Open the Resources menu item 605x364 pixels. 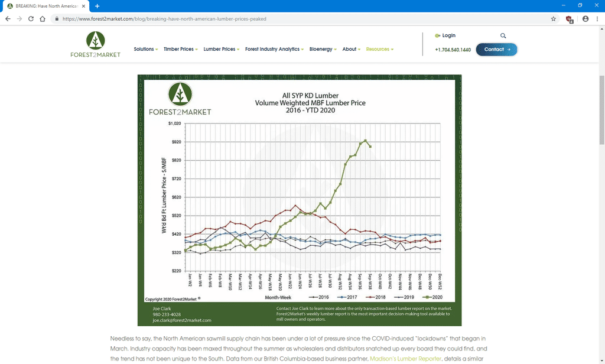coord(379,49)
